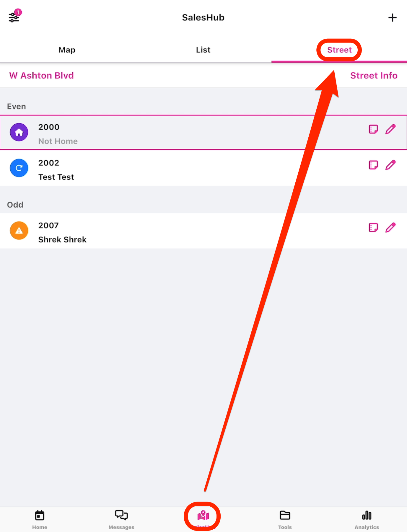Click the blue revisit status icon

click(19, 168)
